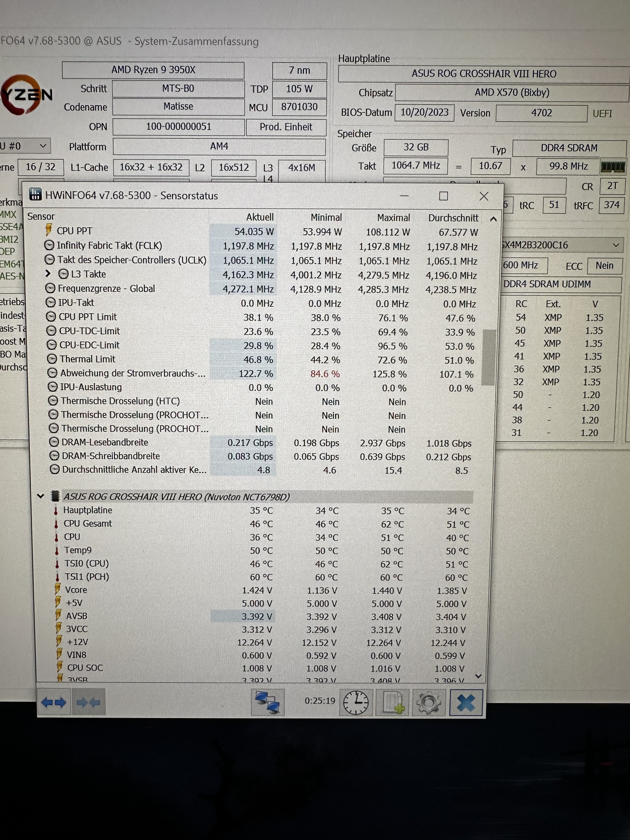Image resolution: width=630 pixels, height=840 pixels.
Task: Click the Durchschnitt column header
Action: [x=453, y=218]
